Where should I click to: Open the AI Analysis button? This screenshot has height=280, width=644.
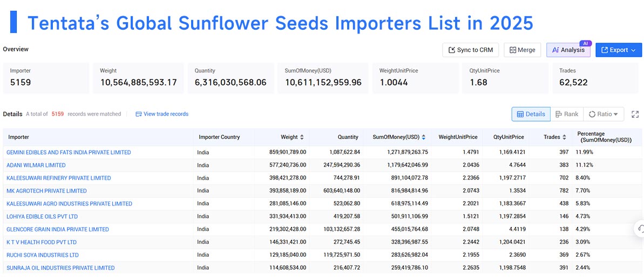coord(568,50)
